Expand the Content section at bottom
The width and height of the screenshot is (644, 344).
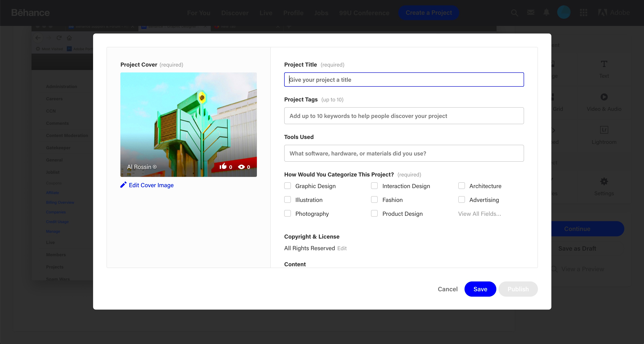click(x=295, y=264)
